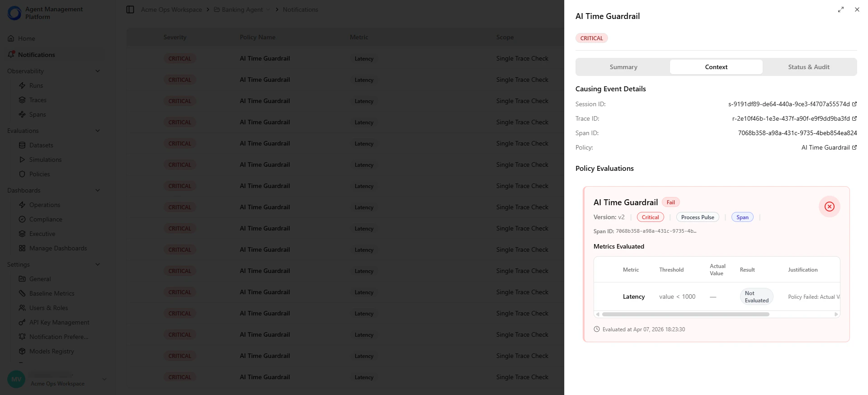This screenshot has width=868, height=395.
Task: Collapse the Dashboards section
Action: [x=98, y=190]
